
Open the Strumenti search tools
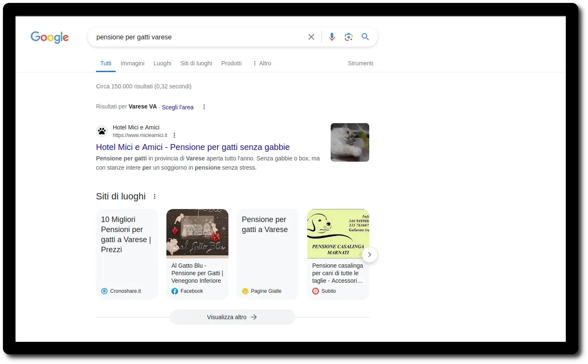[x=360, y=63]
